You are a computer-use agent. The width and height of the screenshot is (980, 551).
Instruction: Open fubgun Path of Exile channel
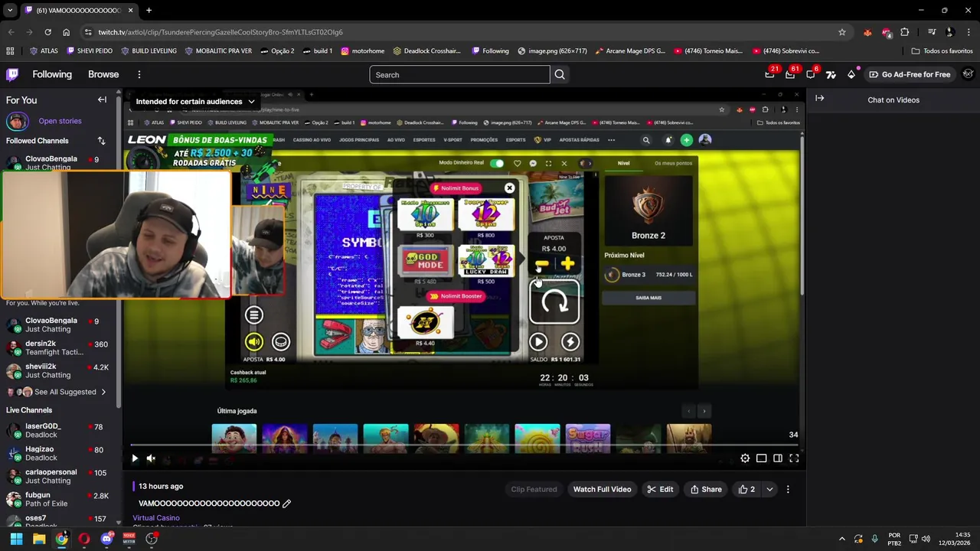(x=58, y=500)
